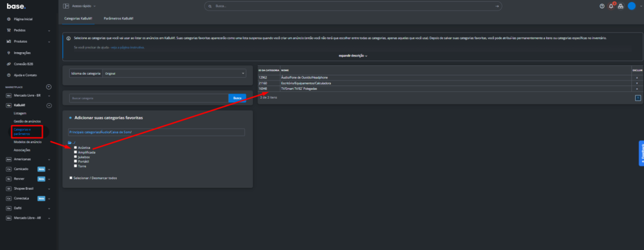Click the arrow icon in the search bar

[x=497, y=6]
